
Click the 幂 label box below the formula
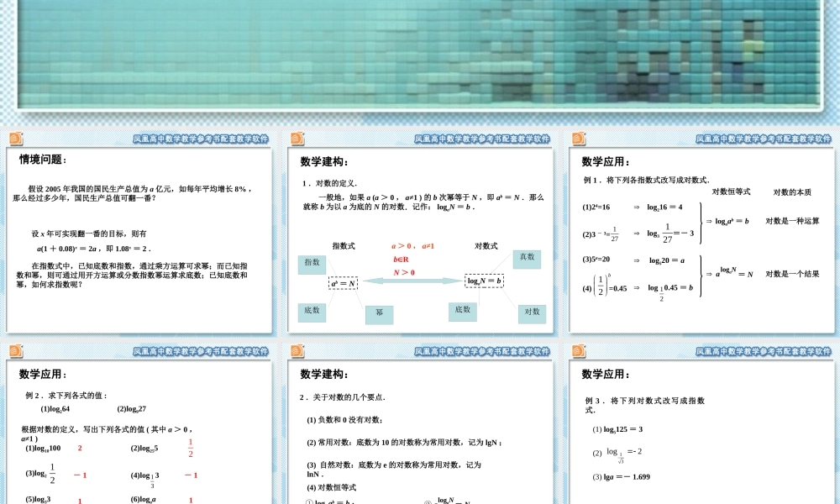click(x=379, y=313)
